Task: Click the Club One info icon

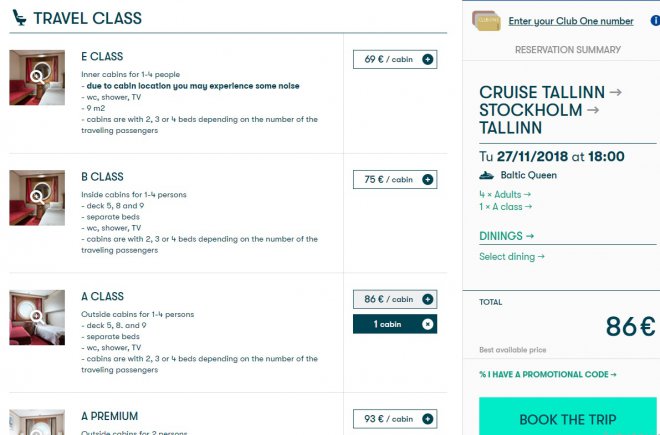Action: (x=655, y=21)
